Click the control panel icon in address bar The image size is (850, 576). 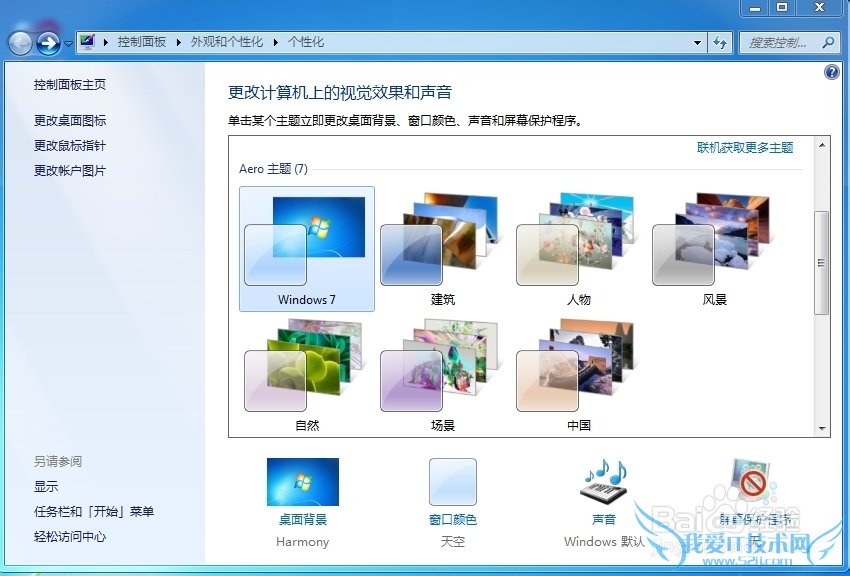tap(87, 42)
